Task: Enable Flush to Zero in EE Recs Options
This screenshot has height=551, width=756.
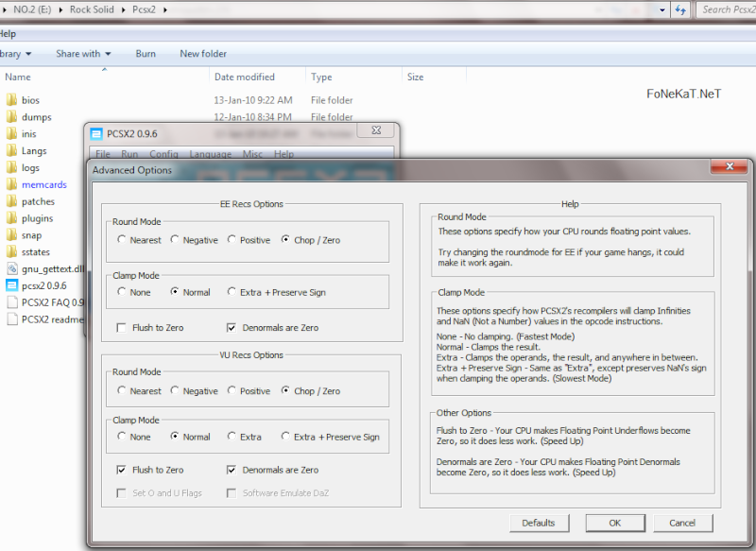Action: pos(122,328)
